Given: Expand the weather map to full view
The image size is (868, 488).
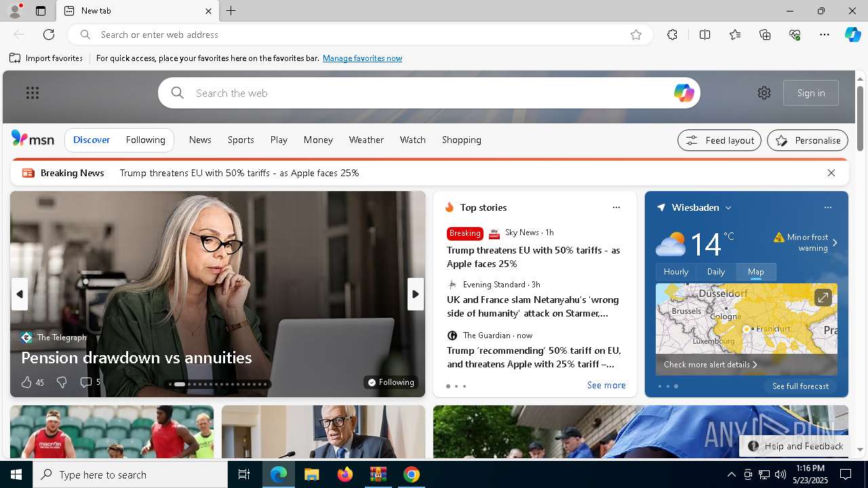Looking at the screenshot, I should (823, 298).
